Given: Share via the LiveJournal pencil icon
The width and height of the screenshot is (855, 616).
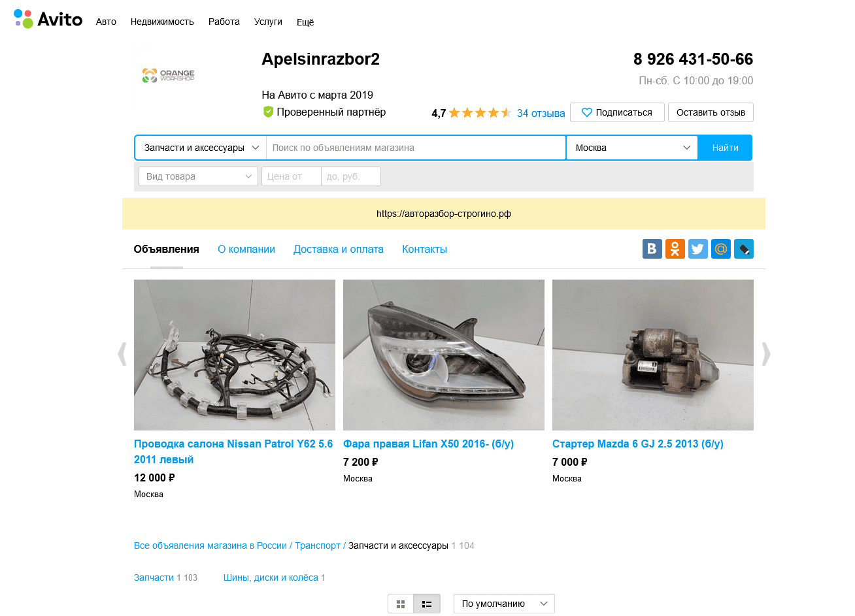Looking at the screenshot, I should (744, 249).
